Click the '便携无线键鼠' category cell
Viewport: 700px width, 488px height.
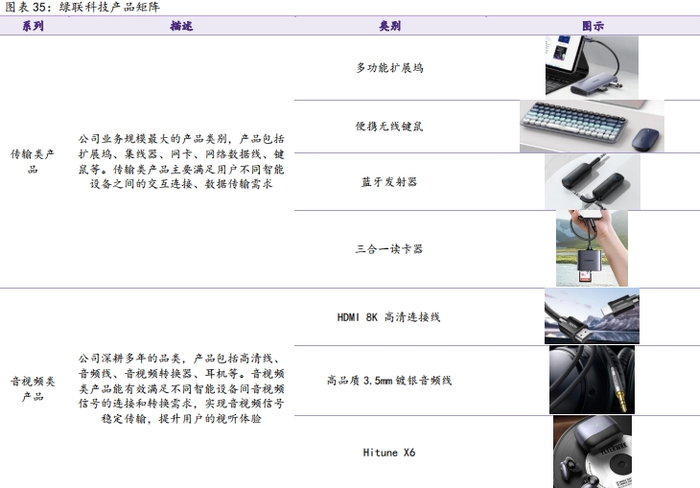(390, 126)
